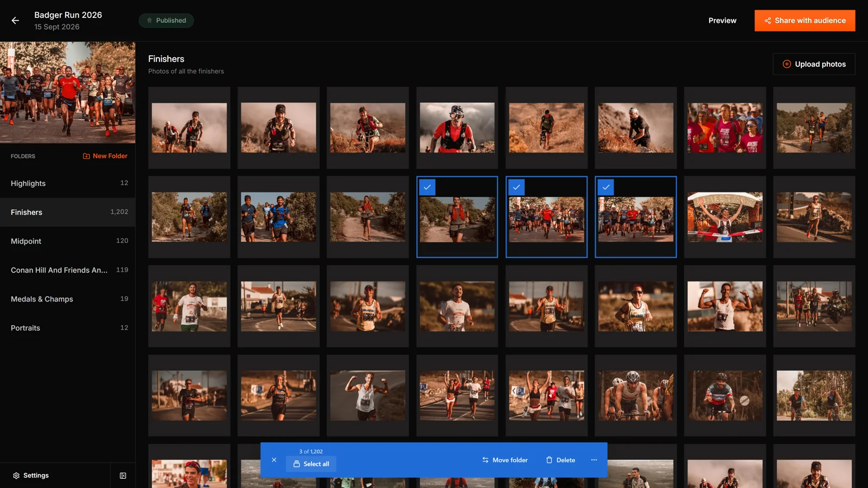Click the Select all button
Viewport: 868px width, 488px height.
[x=311, y=464]
